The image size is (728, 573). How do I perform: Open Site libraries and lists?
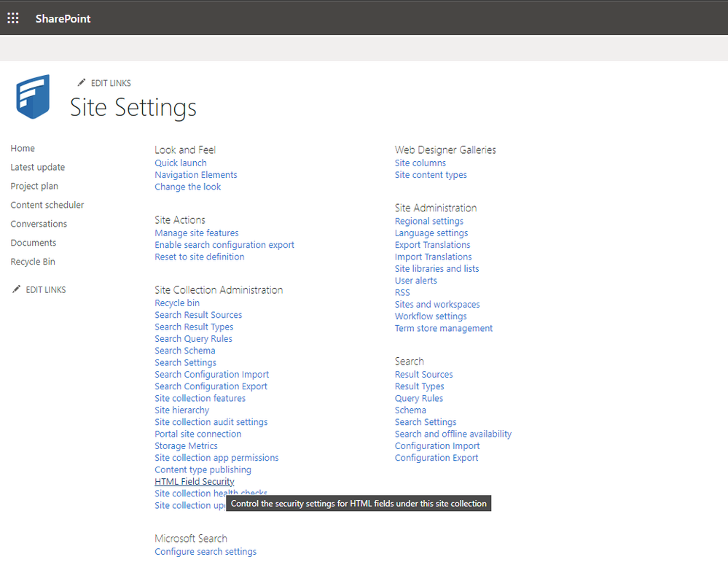point(437,268)
